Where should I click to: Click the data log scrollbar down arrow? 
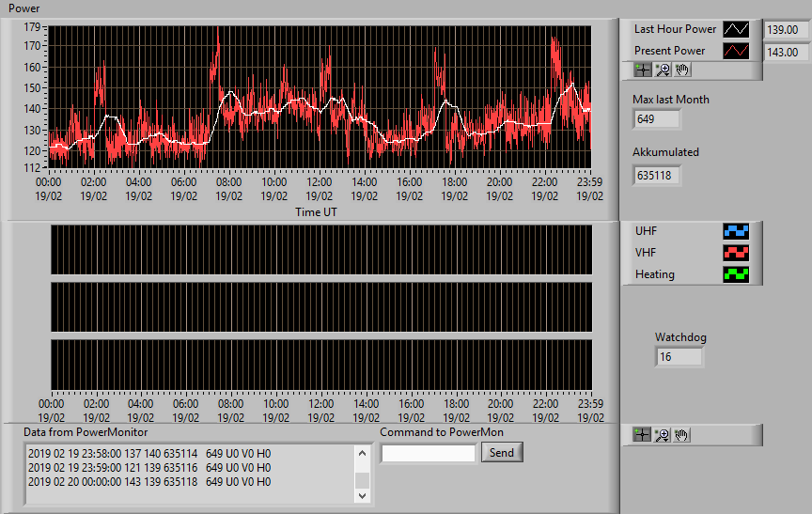pos(362,496)
